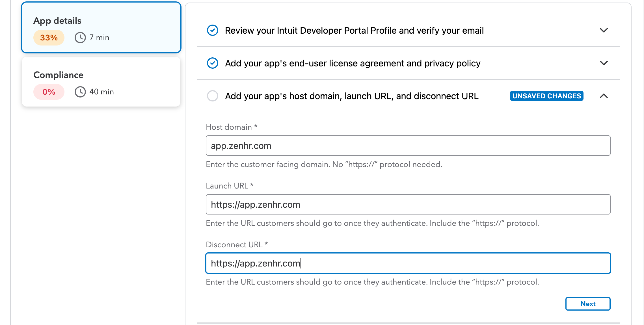Click the 33% progress badge
The height and width of the screenshot is (325, 644).
click(49, 38)
